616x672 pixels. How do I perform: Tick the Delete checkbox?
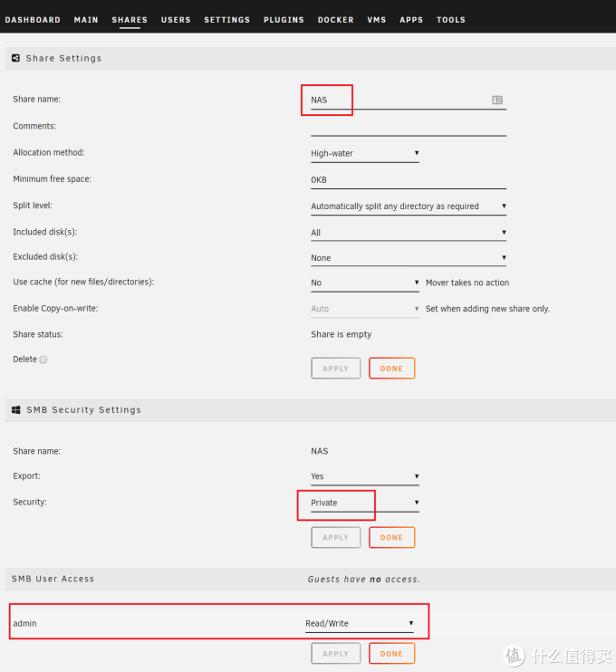[43, 360]
